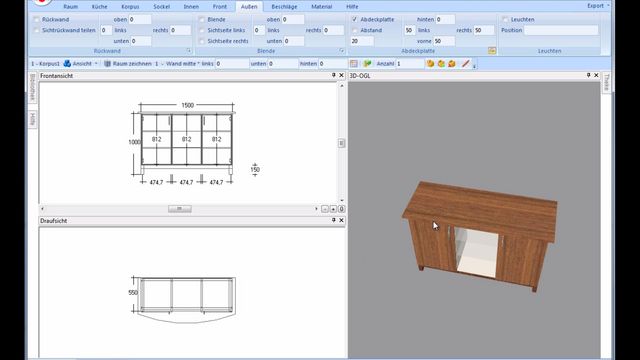Click the third orange cube icon after Anzahl

[452, 64]
